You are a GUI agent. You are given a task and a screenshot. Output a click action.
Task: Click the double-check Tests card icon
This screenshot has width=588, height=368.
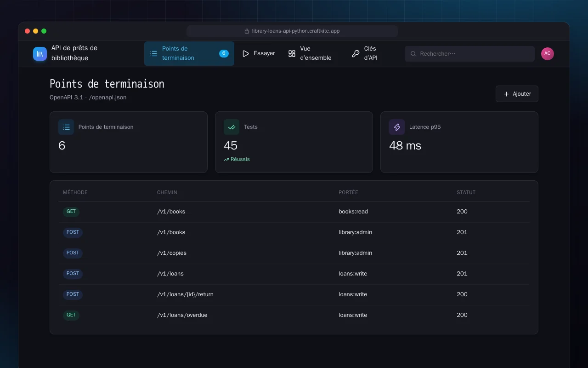pos(232,127)
